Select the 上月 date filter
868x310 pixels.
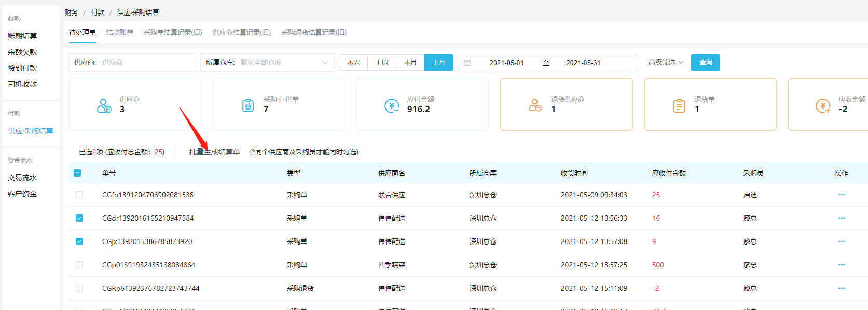click(x=439, y=62)
